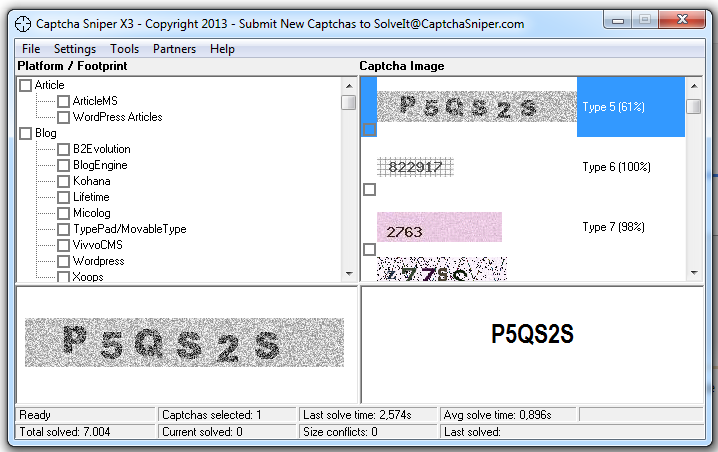This screenshot has width=718, height=452.
Task: Open the File menu
Action: point(31,49)
